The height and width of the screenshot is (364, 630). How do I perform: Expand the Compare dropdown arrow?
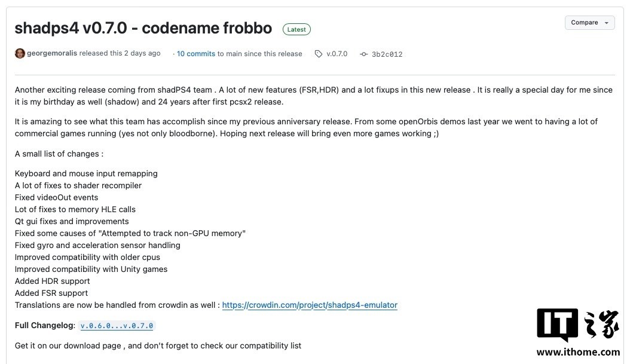pos(607,23)
